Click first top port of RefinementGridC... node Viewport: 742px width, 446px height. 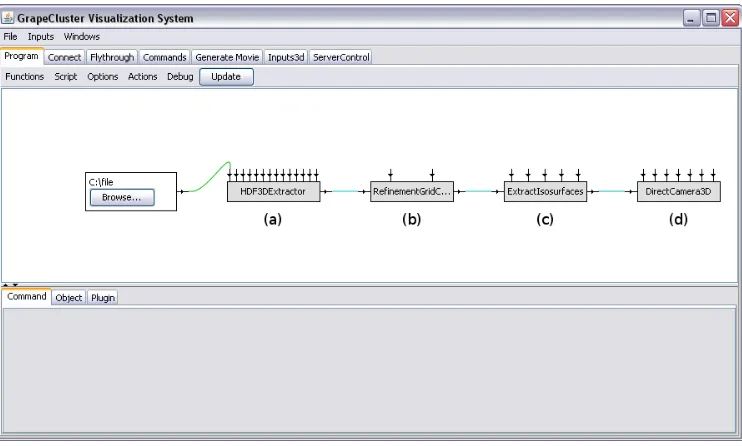[390, 175]
